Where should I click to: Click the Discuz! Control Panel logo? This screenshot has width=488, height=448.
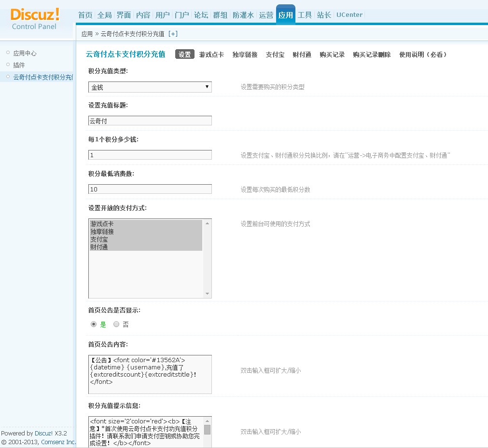pos(35,18)
